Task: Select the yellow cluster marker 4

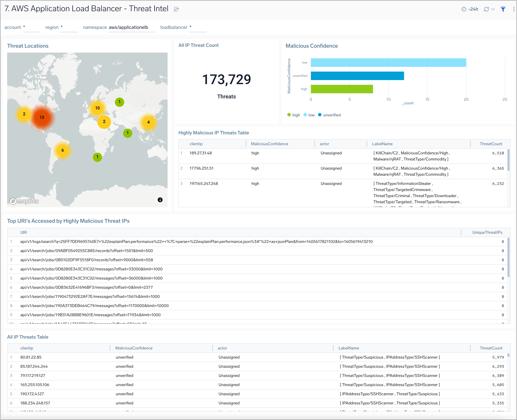Action: point(149,122)
